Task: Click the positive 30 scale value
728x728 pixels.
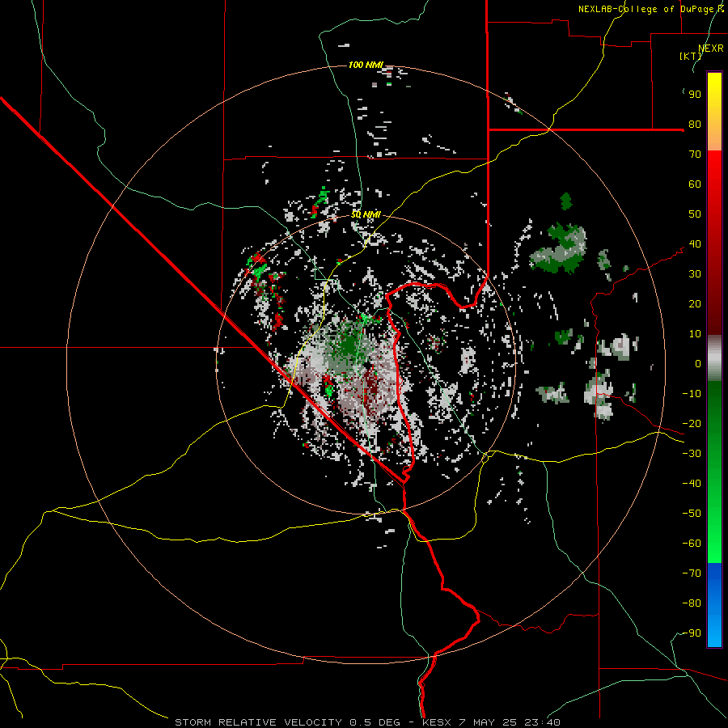Action: (x=695, y=274)
